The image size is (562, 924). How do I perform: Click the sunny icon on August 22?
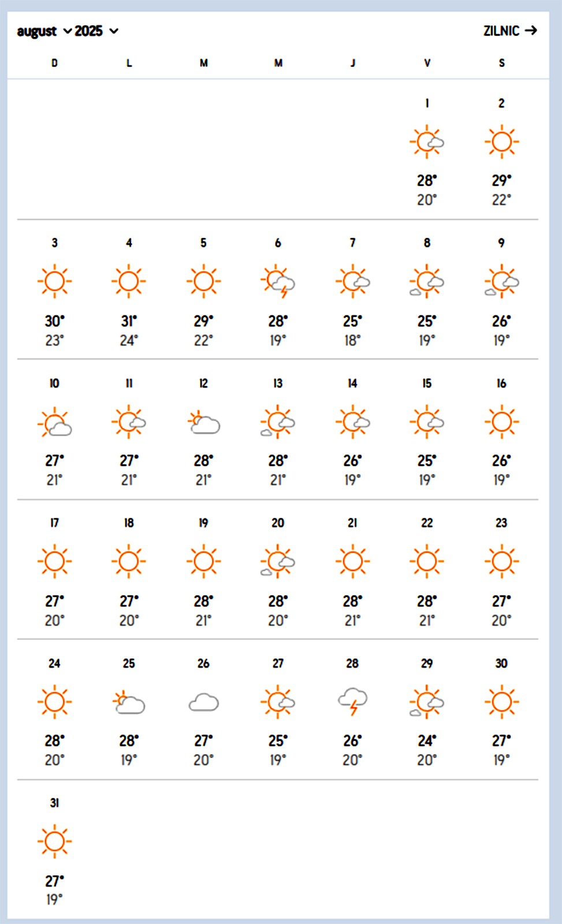pyautogui.click(x=427, y=561)
